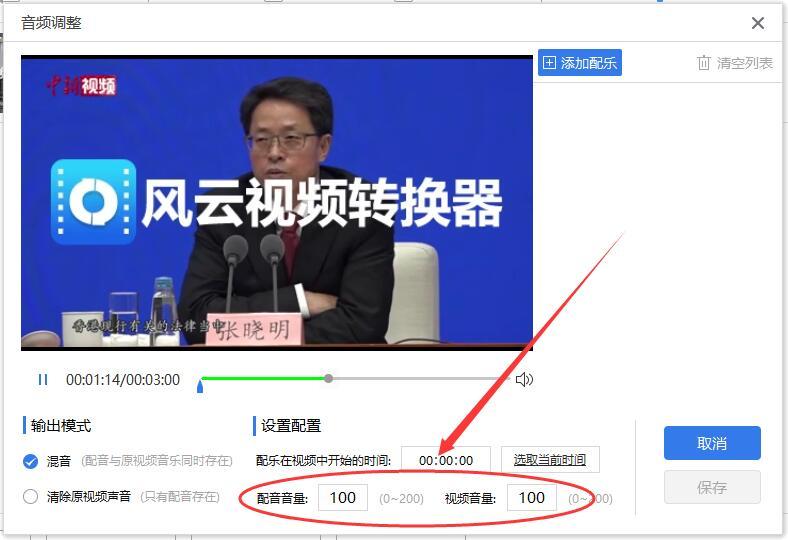Click the 输出模式 section heading
Image resolution: width=788 pixels, height=540 pixels.
61,426
